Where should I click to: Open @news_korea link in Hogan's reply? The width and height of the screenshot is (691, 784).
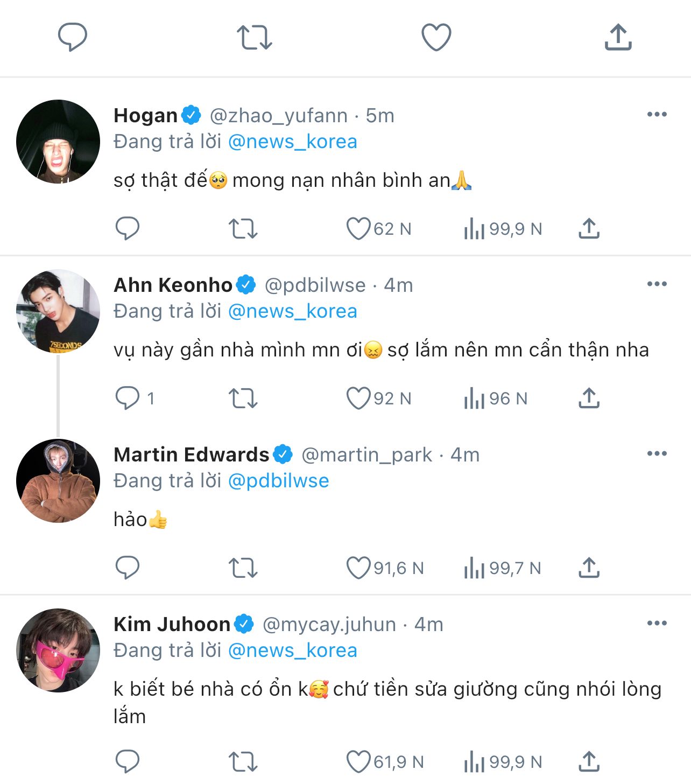pyautogui.click(x=293, y=142)
